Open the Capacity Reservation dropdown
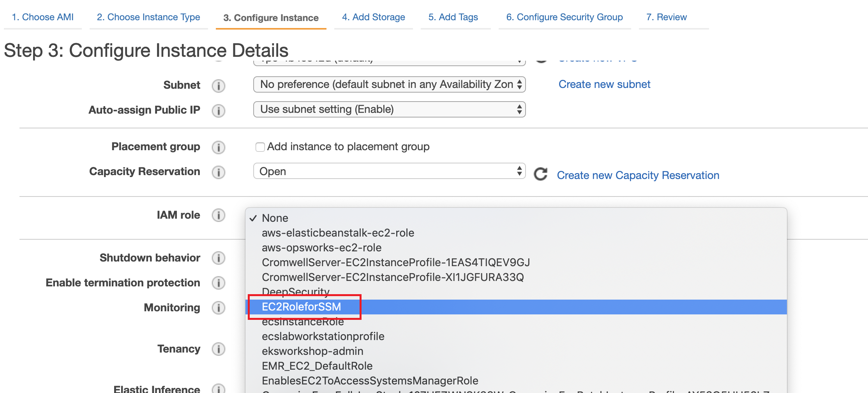 click(x=389, y=171)
